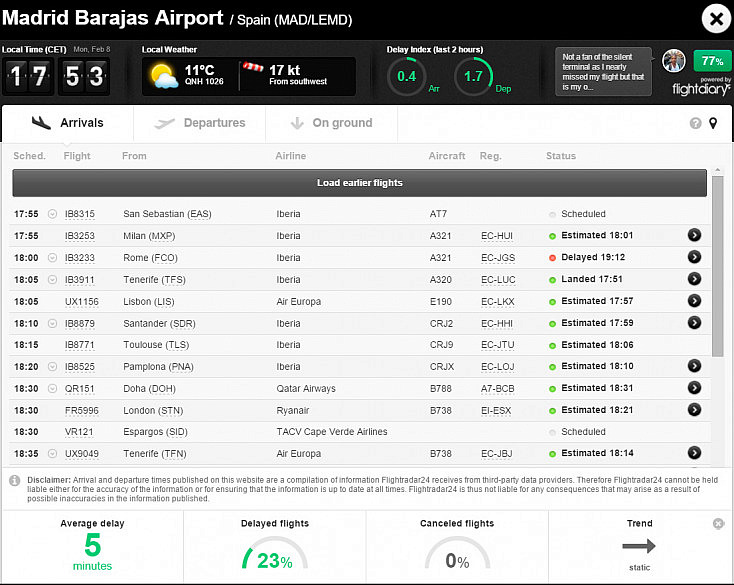Viewport: 734px width, 585px height.
Task: Click the windsock wind icon
Action: 253,67
